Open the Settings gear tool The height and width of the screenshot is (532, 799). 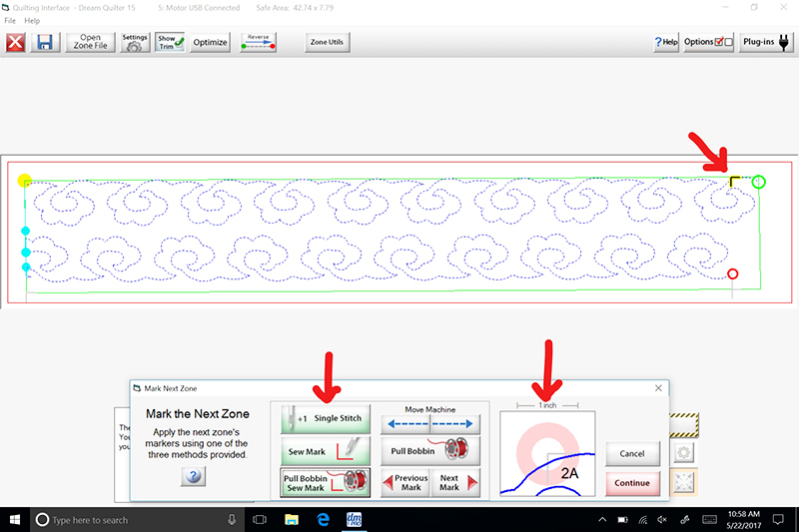[135, 42]
